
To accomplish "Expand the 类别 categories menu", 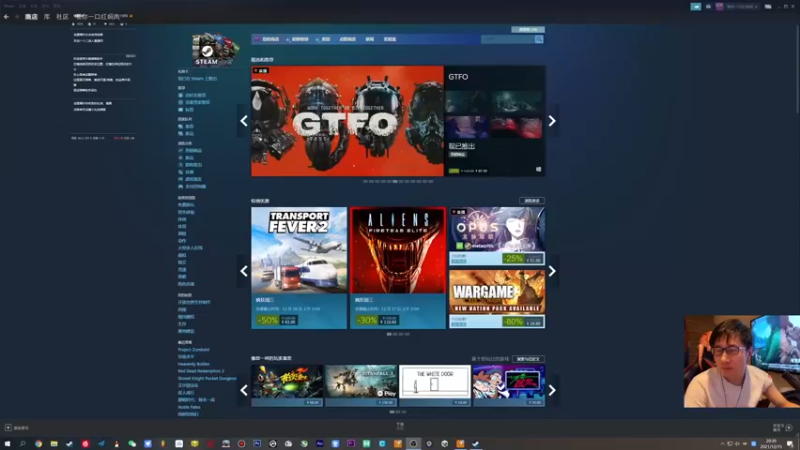I will pyautogui.click(x=324, y=39).
